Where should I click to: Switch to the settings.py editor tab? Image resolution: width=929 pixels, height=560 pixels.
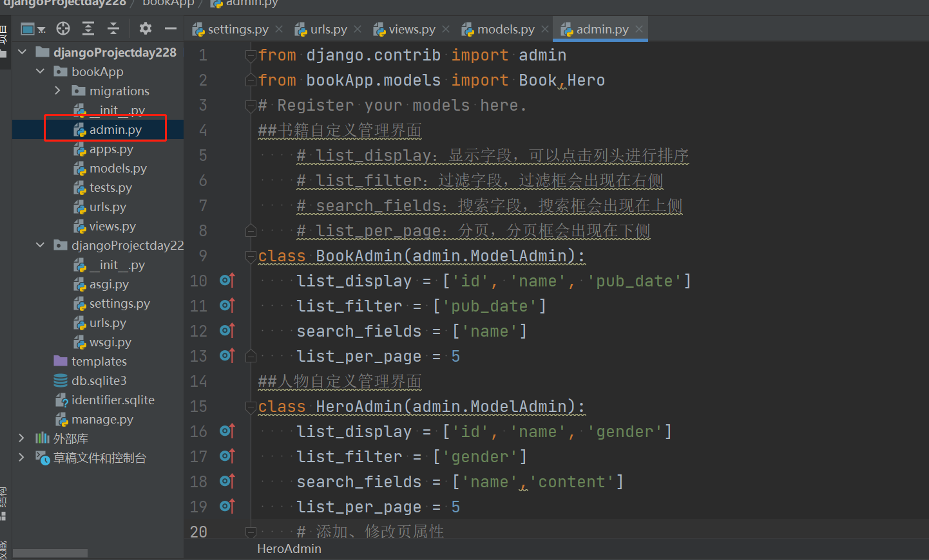238,29
